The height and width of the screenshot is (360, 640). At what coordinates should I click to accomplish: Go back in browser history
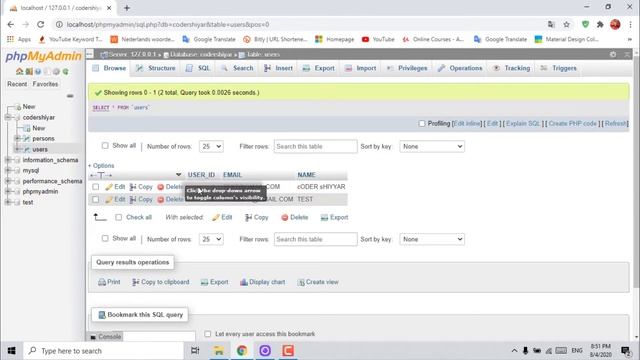click(x=11, y=24)
